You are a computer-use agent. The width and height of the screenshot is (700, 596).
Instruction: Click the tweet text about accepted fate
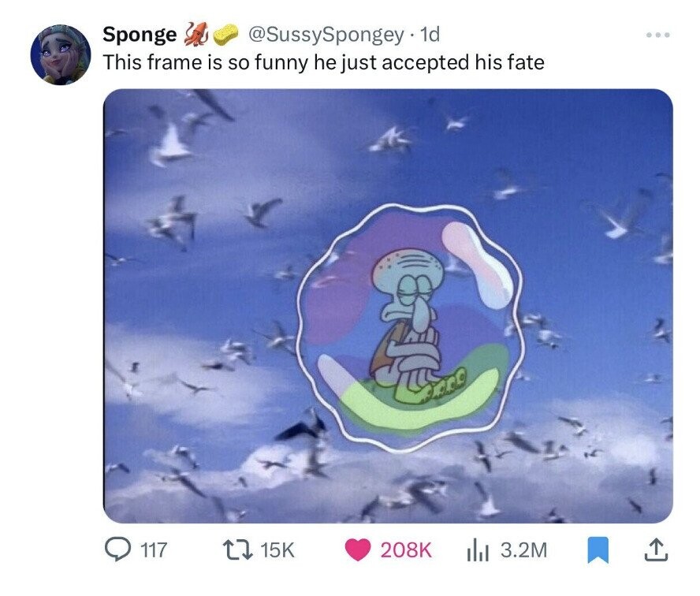(x=324, y=62)
